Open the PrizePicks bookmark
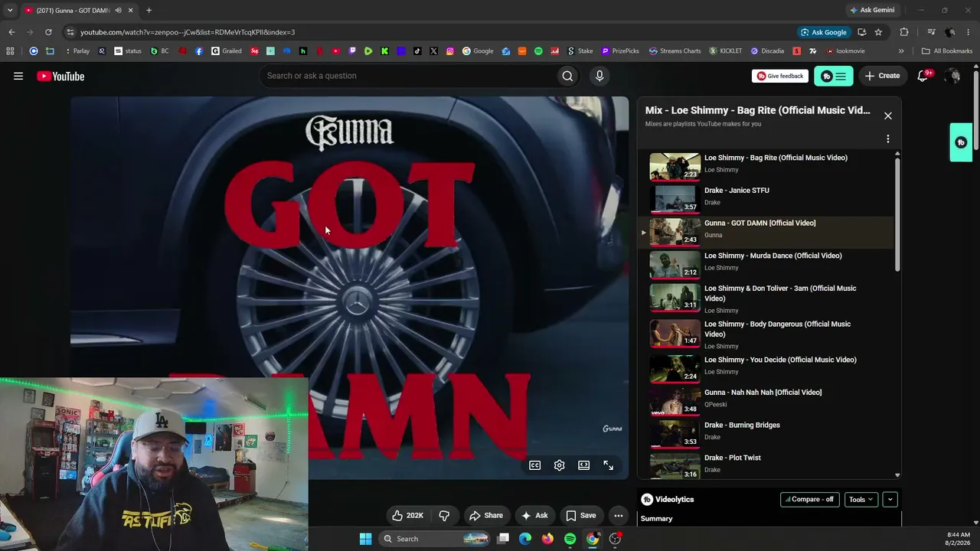 620,51
